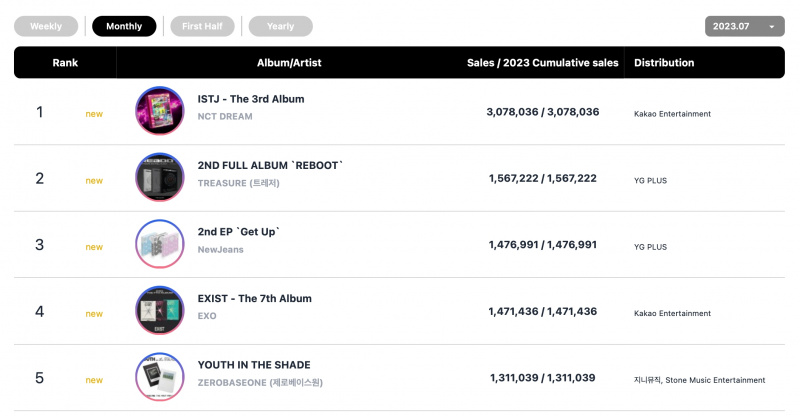Open the ISTJ - The 3rd Album title link
Image resolution: width=800 pixels, height=416 pixels.
[251, 99]
